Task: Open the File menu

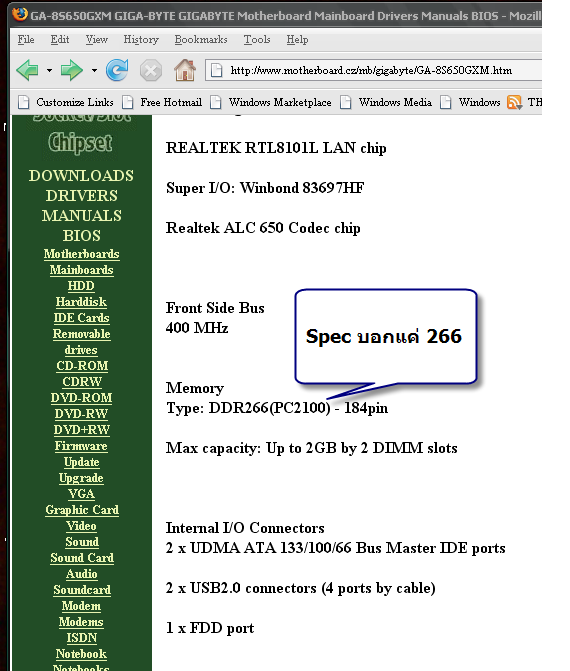Action: pyautogui.click(x=26, y=39)
